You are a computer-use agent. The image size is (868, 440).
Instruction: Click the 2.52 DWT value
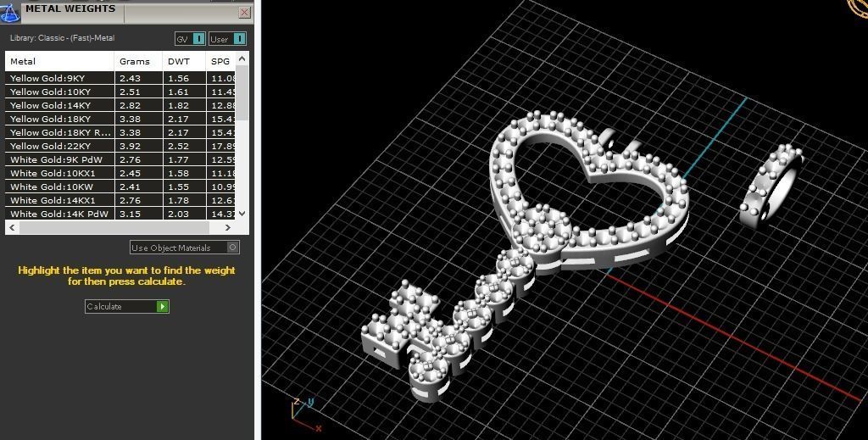coord(178,146)
